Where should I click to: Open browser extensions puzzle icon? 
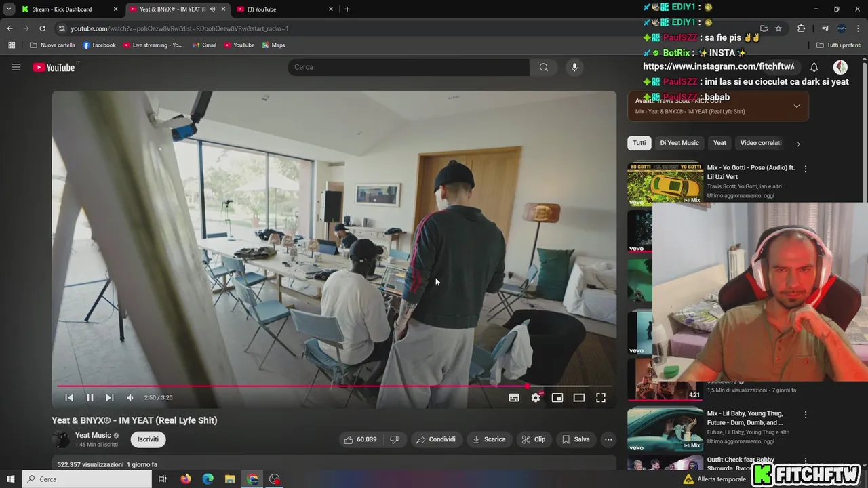coord(801,28)
